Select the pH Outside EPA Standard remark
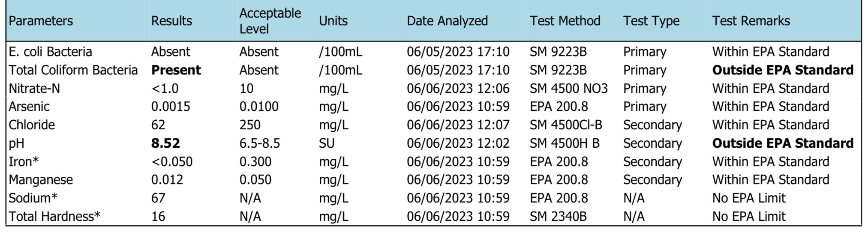Screen dimensions: 868x232 (x=783, y=143)
